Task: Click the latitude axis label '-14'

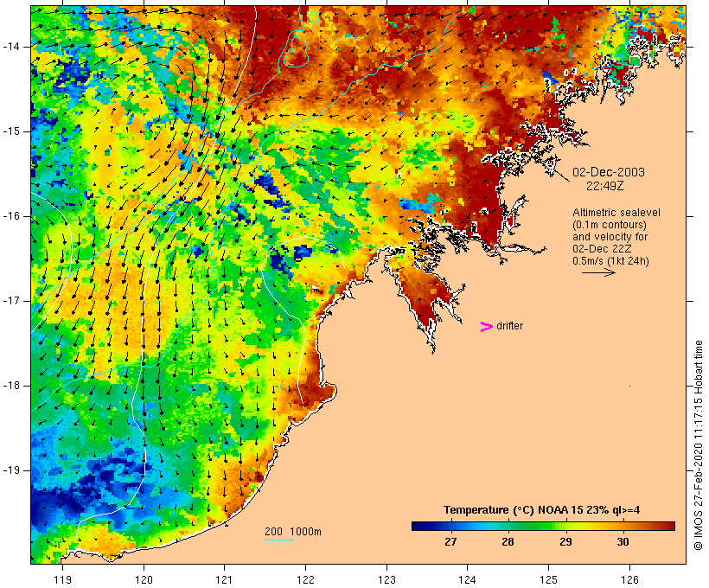Action: (11, 47)
